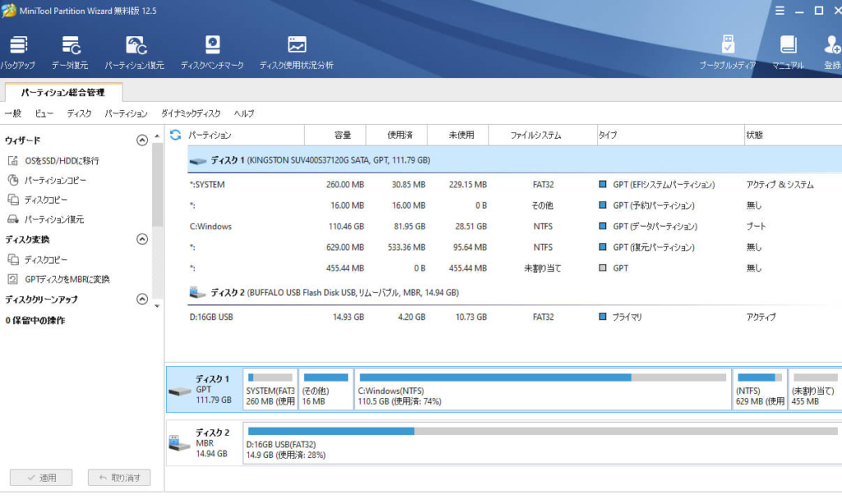Click the SYSTEM(FAT32) block in disk map
This screenshot has height=504, width=842.
(270, 391)
